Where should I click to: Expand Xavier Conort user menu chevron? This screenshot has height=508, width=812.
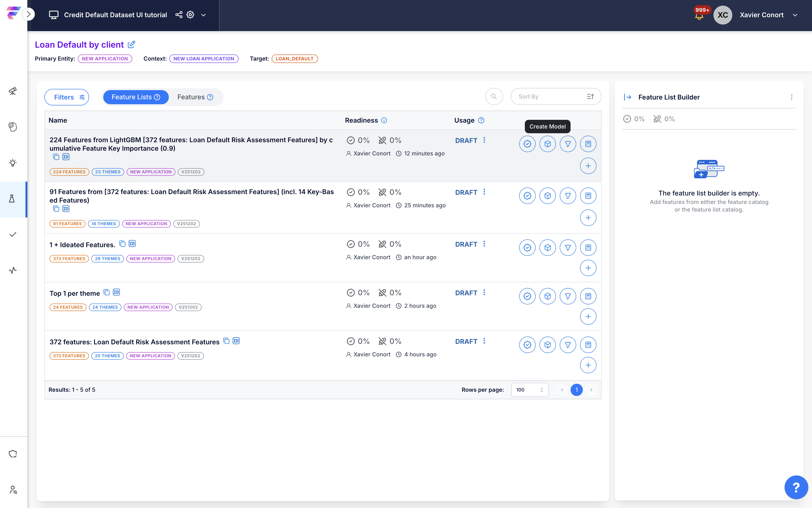pyautogui.click(x=795, y=15)
